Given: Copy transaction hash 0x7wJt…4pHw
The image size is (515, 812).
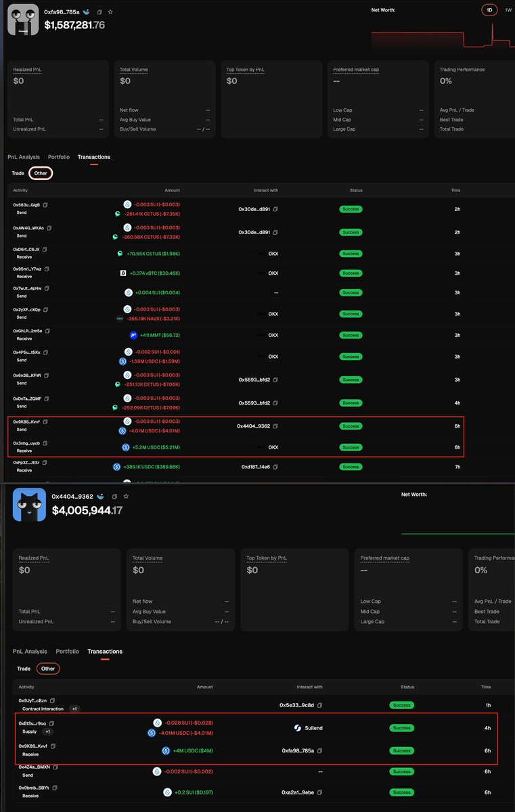Looking at the screenshot, I should tap(47, 288).
